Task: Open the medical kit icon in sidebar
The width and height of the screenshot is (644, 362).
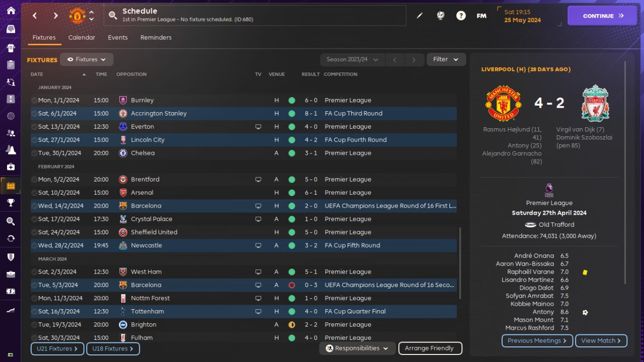Action: click(x=11, y=166)
